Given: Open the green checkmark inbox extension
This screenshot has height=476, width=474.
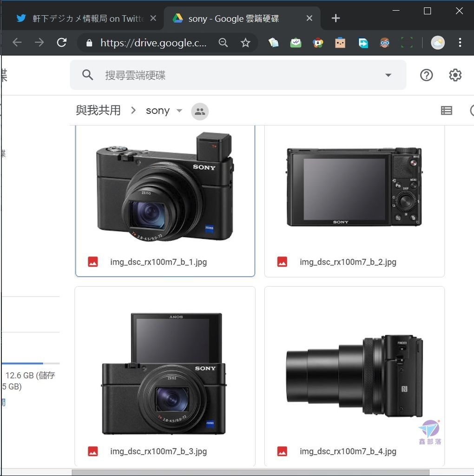Looking at the screenshot, I should click(296, 43).
